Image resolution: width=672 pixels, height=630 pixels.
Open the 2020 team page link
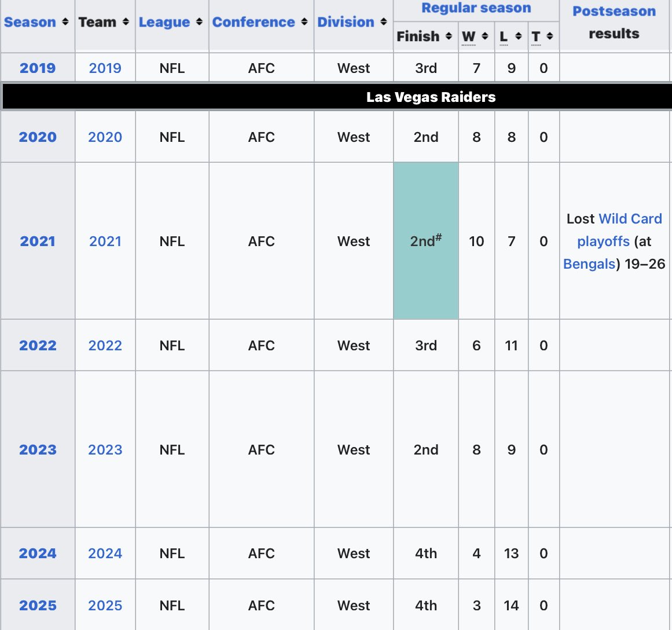coord(105,137)
